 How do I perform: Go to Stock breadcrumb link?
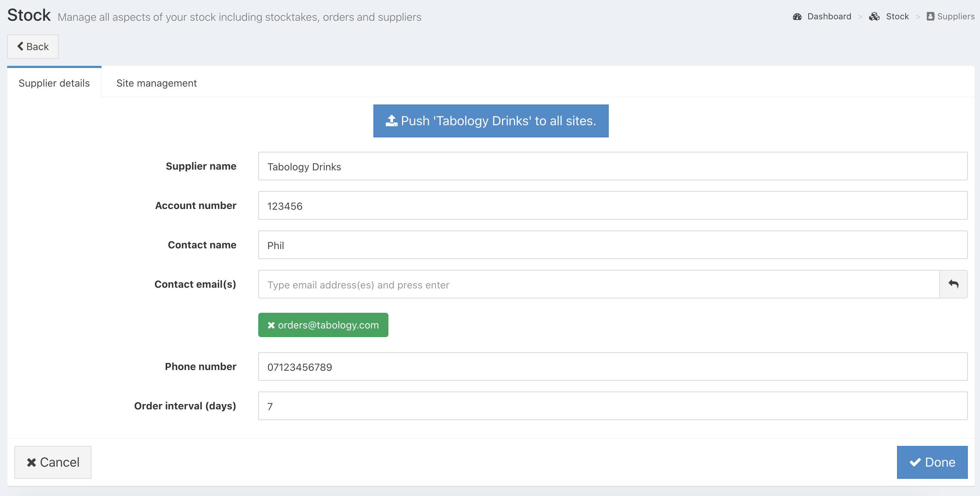click(897, 17)
